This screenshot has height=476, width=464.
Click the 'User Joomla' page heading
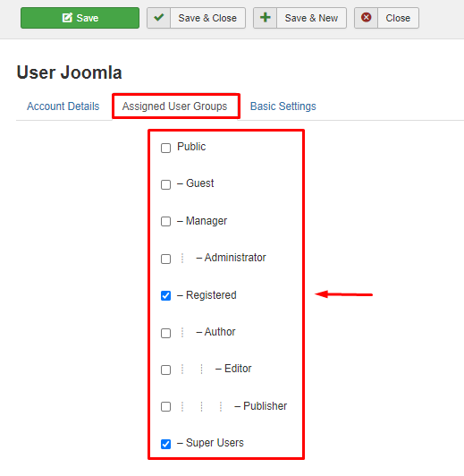point(69,72)
